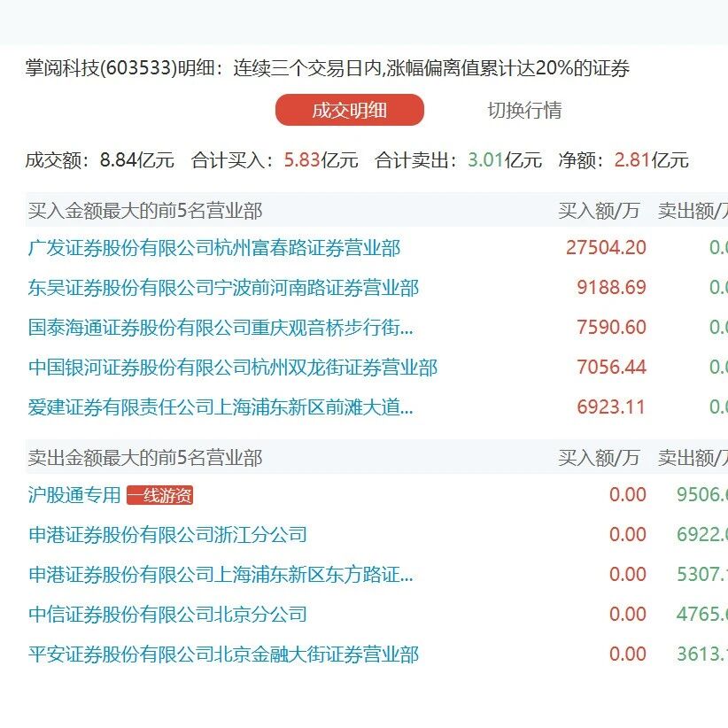
Task: Open 申港证券上海浦东新区东方路 link
Action: coord(221,575)
